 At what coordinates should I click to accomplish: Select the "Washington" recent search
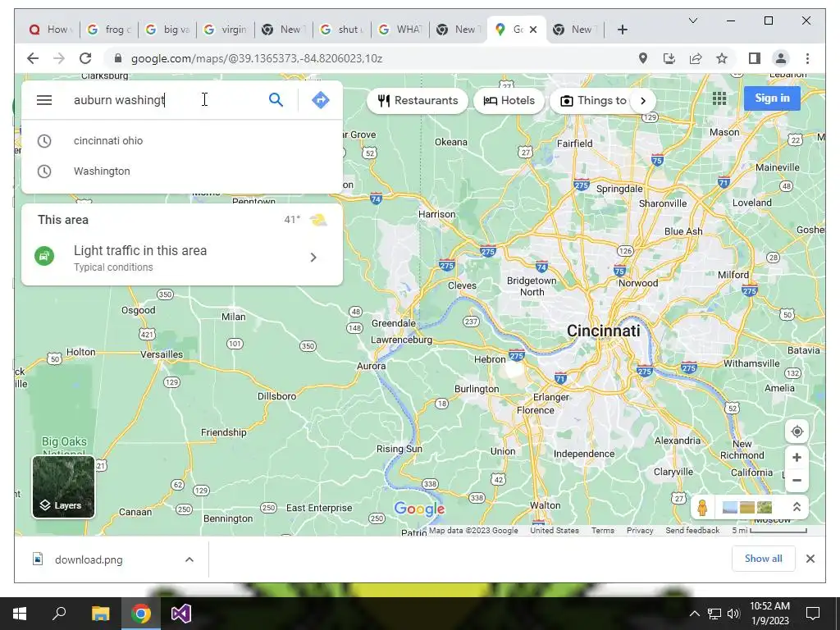pyautogui.click(x=181, y=171)
